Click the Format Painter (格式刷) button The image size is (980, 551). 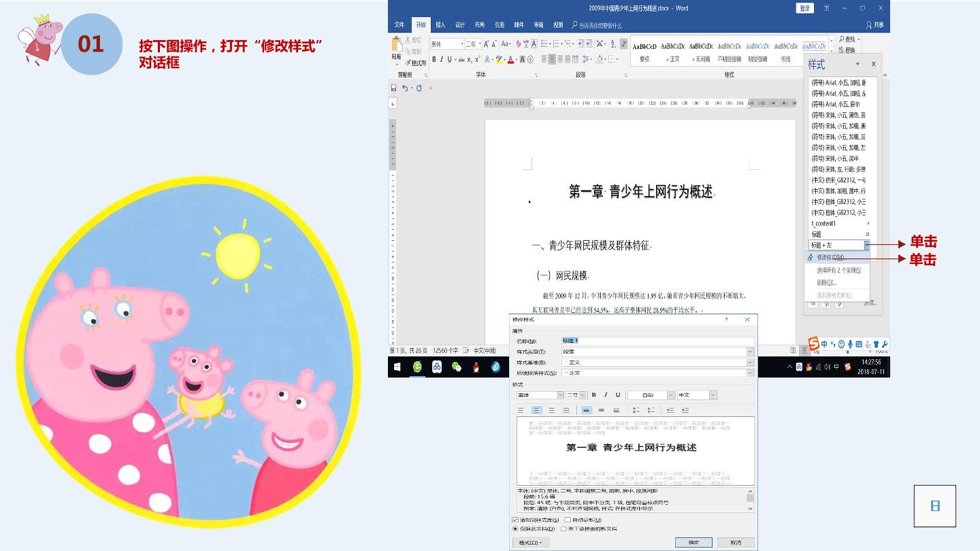click(x=416, y=63)
